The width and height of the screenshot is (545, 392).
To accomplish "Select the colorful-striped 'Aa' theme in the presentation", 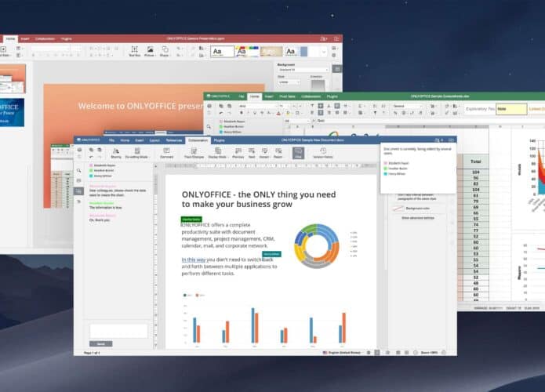I will pos(247,52).
